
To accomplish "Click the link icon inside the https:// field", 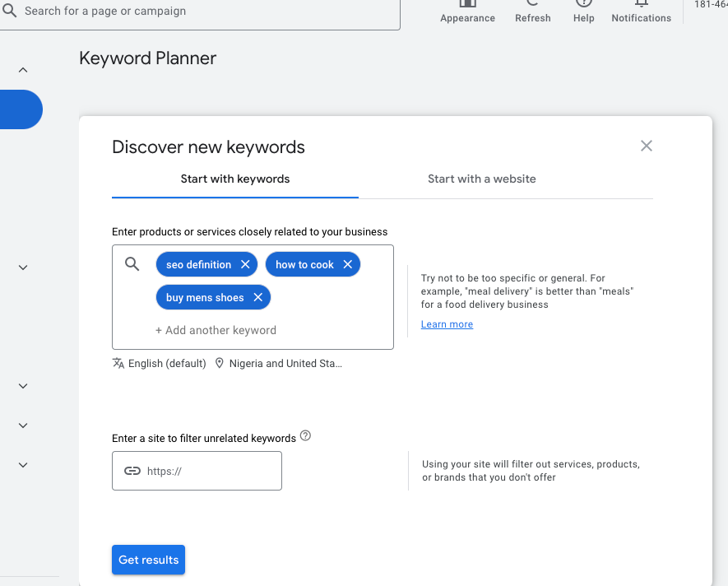I will tap(132, 471).
